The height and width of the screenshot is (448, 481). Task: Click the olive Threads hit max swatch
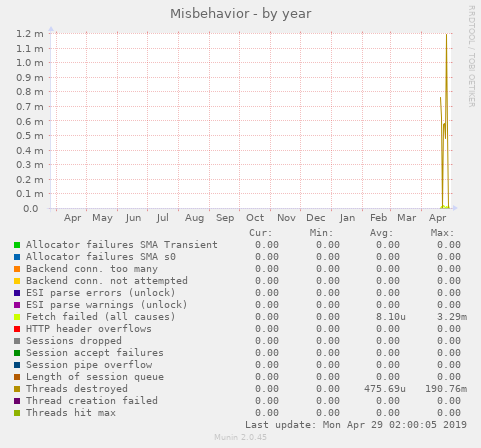click(17, 413)
